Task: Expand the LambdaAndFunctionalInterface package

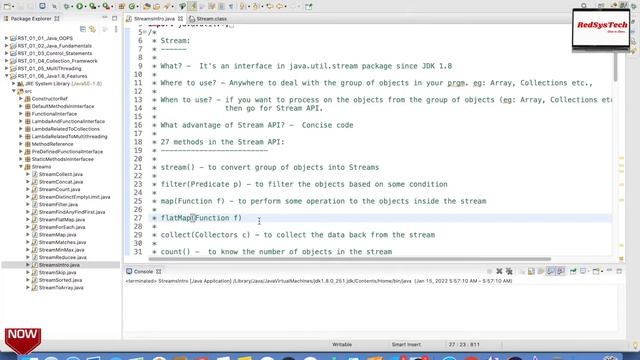Action: click(21, 121)
